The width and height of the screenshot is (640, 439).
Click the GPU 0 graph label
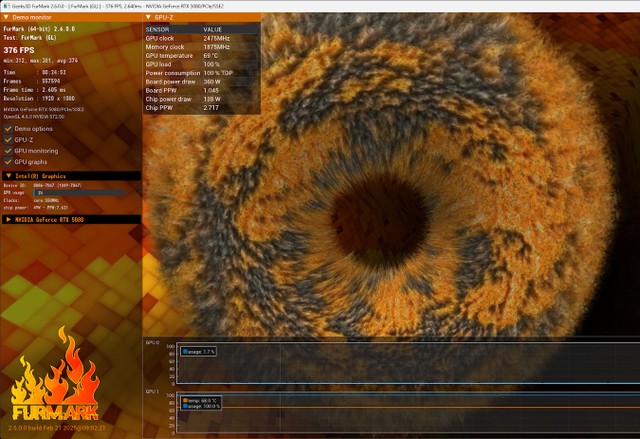click(x=152, y=342)
